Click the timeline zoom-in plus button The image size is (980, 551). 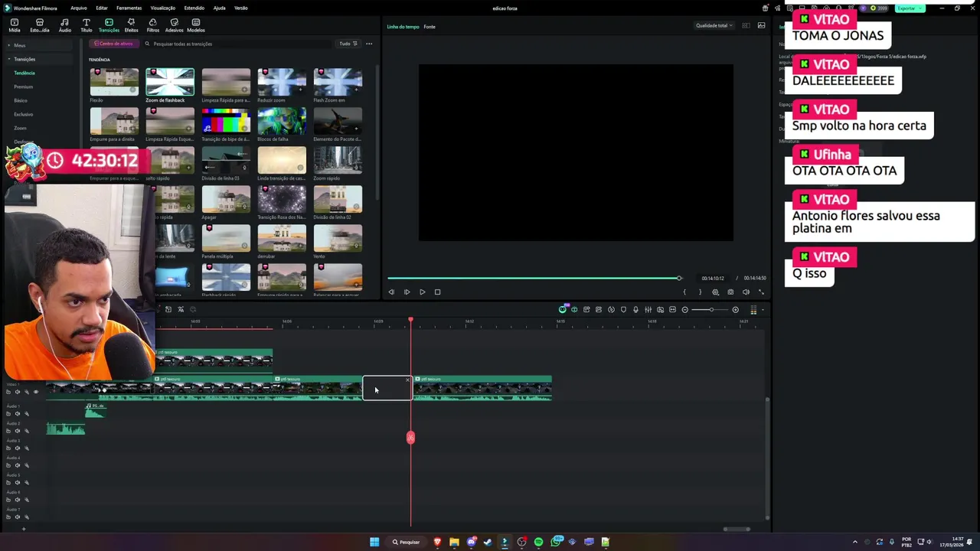[735, 309]
